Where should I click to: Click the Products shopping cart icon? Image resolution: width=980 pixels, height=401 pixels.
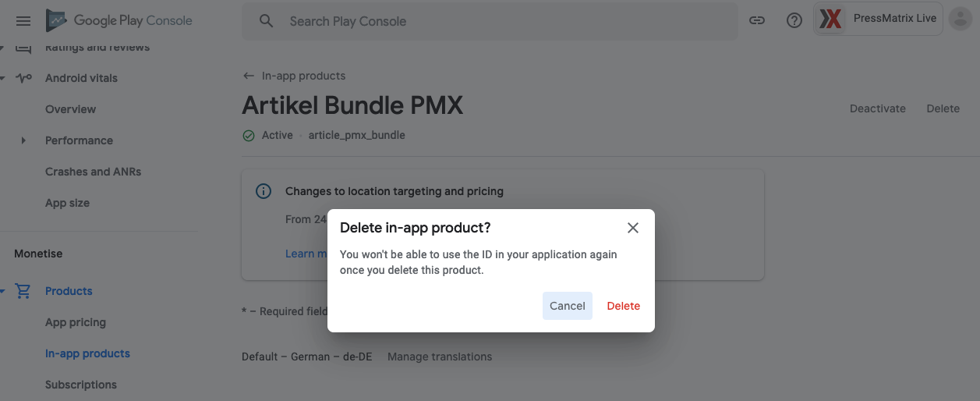click(x=23, y=291)
